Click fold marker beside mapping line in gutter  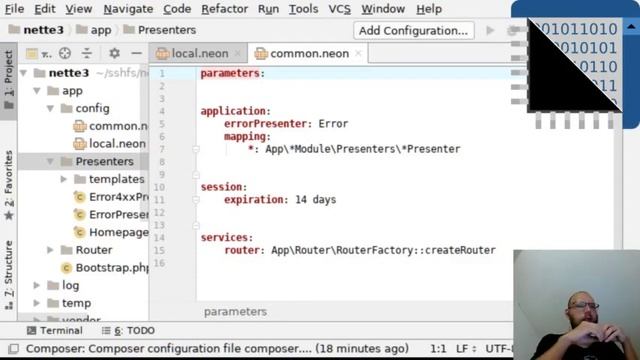click(196, 149)
